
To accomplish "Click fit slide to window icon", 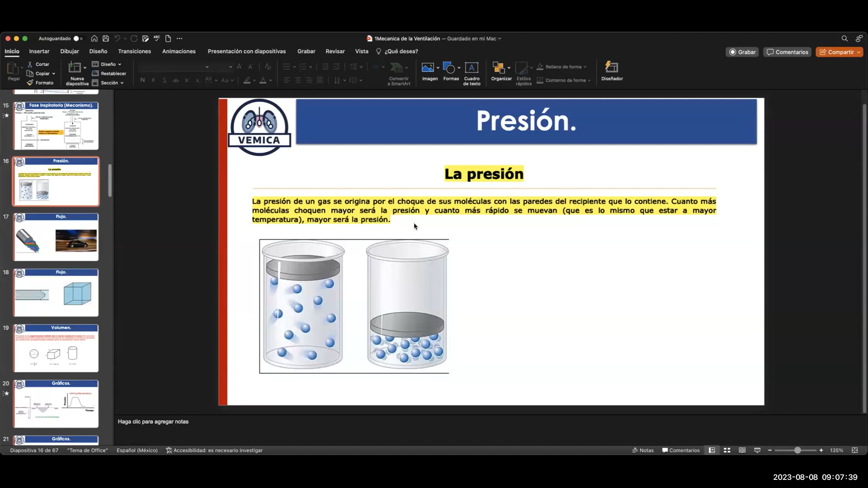I will tap(855, 450).
